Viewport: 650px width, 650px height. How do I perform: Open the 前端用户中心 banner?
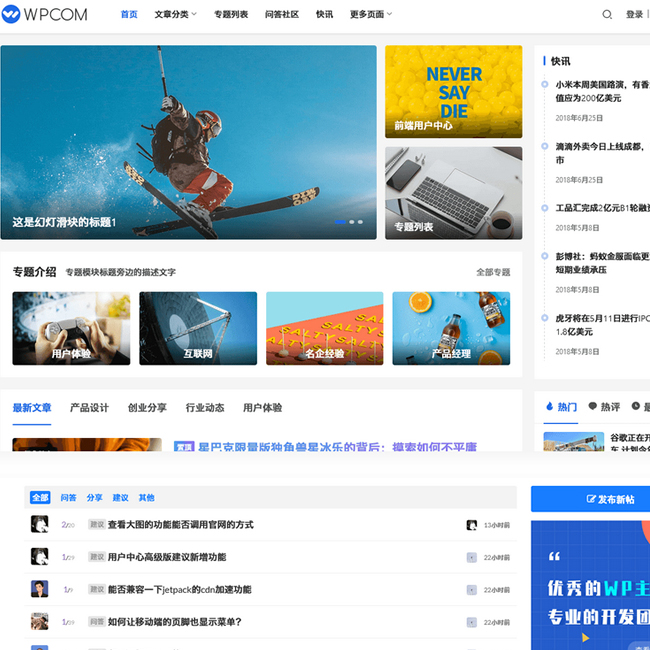(454, 92)
